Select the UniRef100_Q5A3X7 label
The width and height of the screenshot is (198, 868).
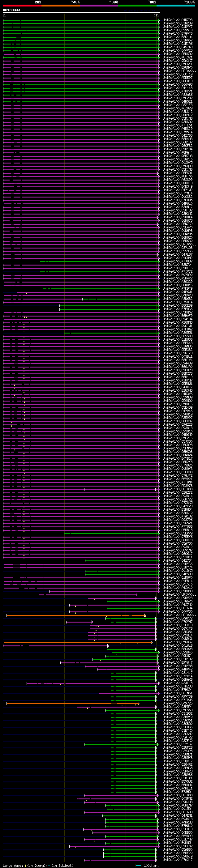tap(178, 61)
